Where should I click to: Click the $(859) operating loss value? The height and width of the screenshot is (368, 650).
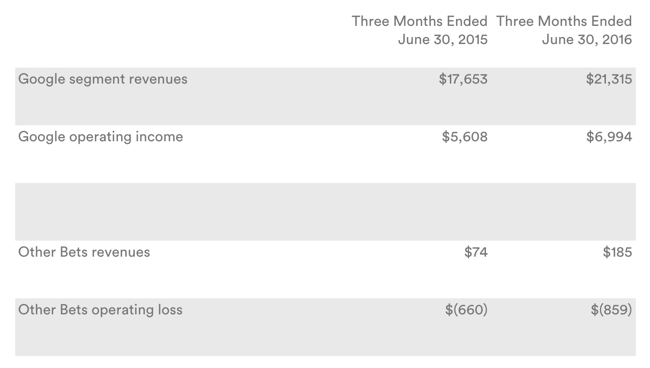[x=611, y=310]
